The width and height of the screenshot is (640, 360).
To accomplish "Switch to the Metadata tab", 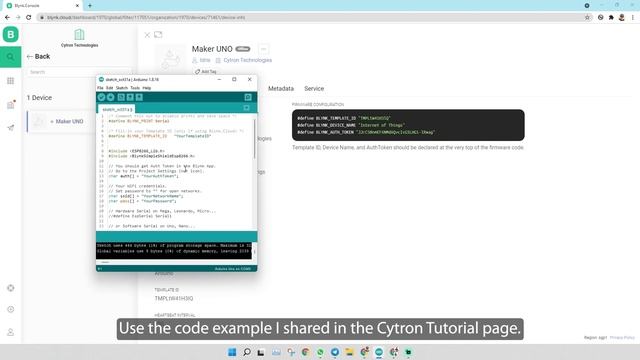I will (x=281, y=89).
